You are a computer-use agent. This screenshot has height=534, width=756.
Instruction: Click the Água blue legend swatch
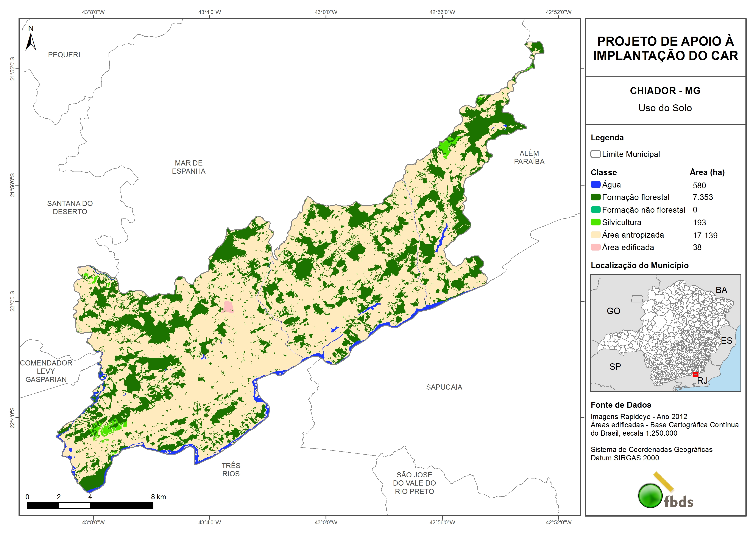pyautogui.click(x=595, y=185)
